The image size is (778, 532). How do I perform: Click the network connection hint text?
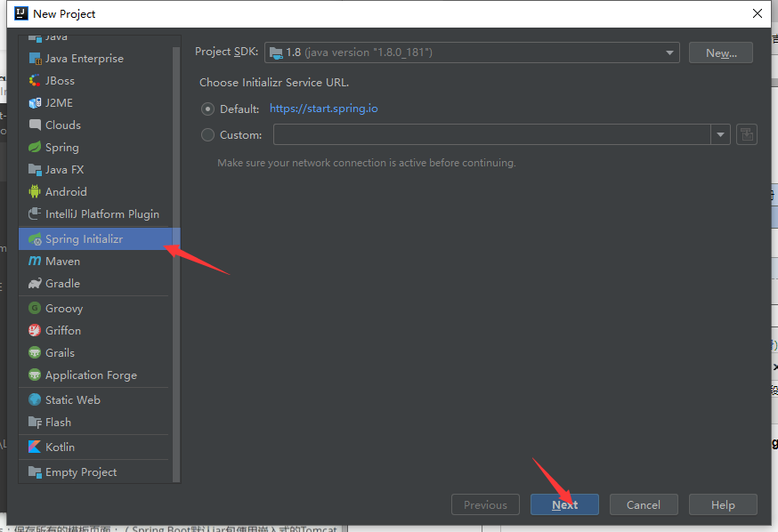click(367, 163)
